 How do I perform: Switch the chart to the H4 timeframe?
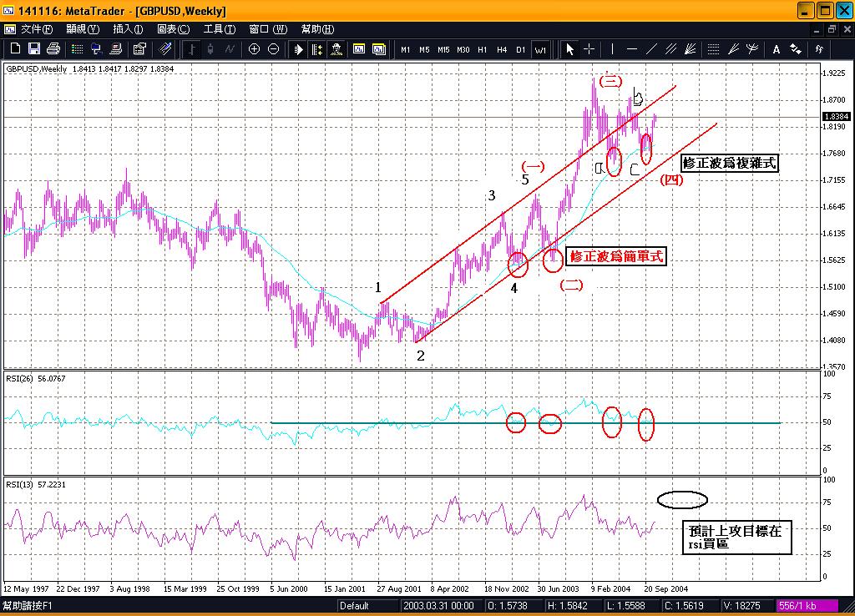pos(502,49)
